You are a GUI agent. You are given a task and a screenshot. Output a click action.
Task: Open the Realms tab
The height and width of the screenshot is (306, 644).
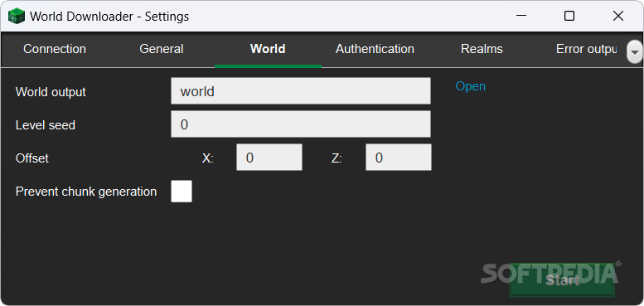point(482,49)
